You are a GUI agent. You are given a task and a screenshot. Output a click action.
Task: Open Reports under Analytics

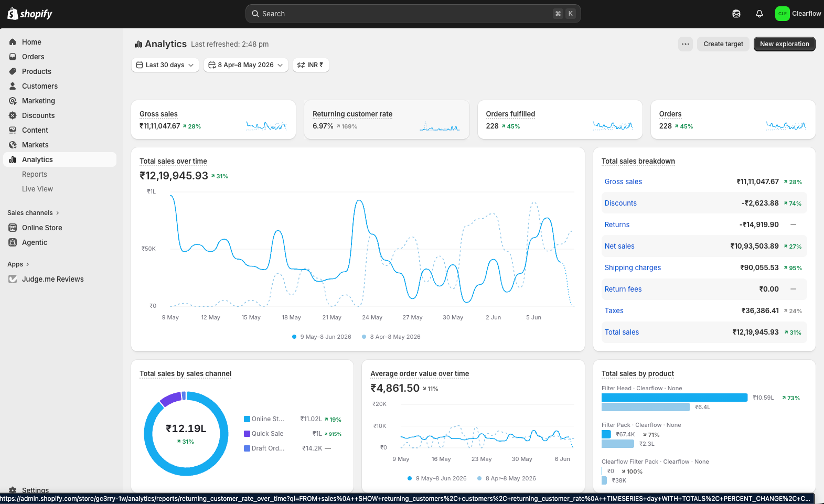pos(35,174)
